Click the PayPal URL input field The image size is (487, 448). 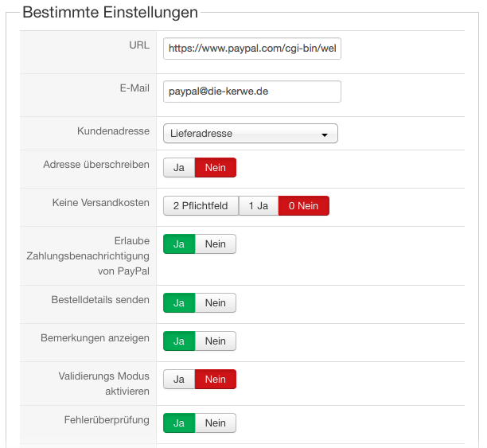251,49
